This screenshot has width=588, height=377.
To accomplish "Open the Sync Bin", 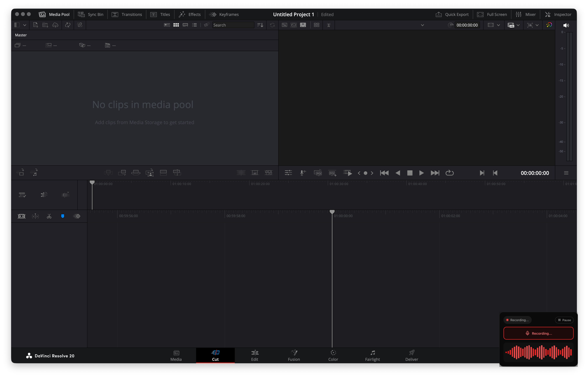I will coord(90,14).
